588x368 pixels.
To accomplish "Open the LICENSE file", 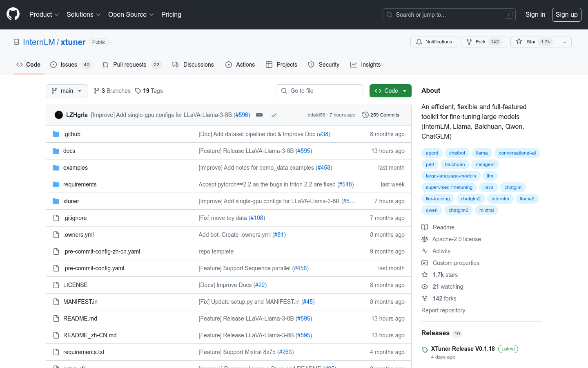I will pos(76,285).
